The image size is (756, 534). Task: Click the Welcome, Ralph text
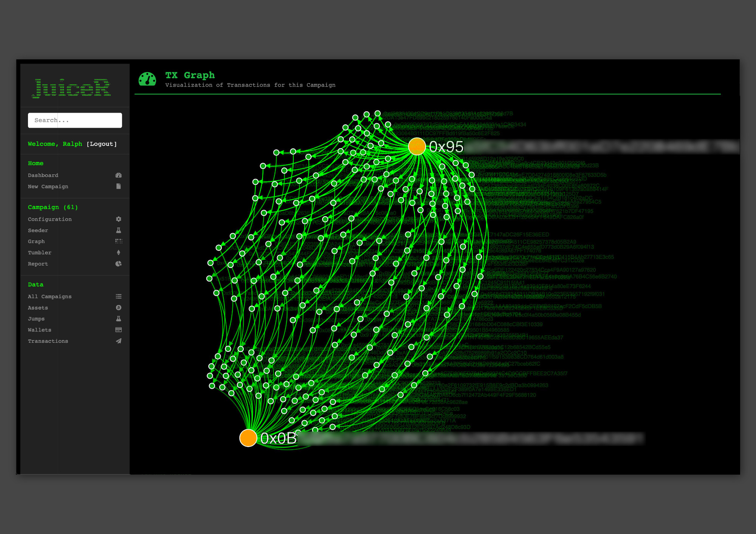(x=55, y=144)
